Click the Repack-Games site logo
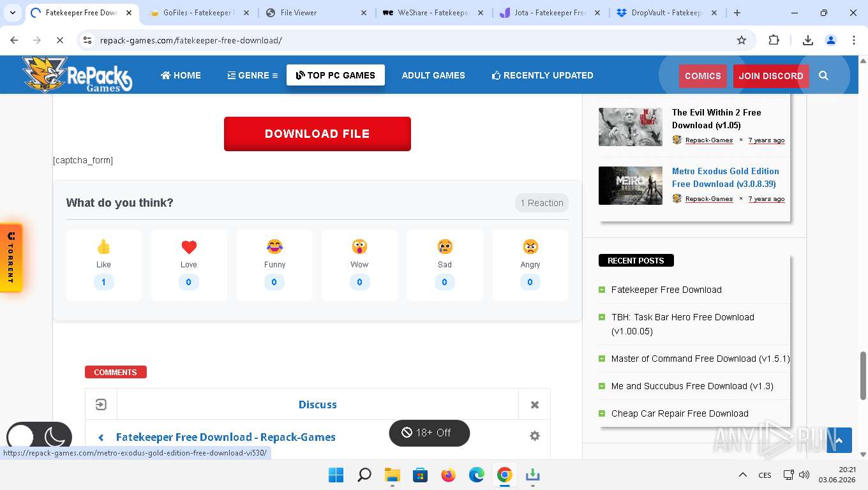Screen dimensions: 868x490 77,74
